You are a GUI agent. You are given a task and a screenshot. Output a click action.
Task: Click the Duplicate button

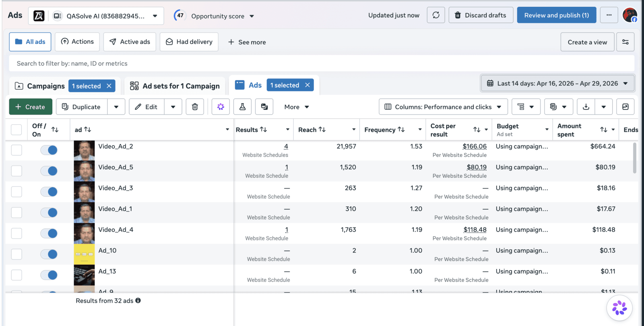coord(82,107)
